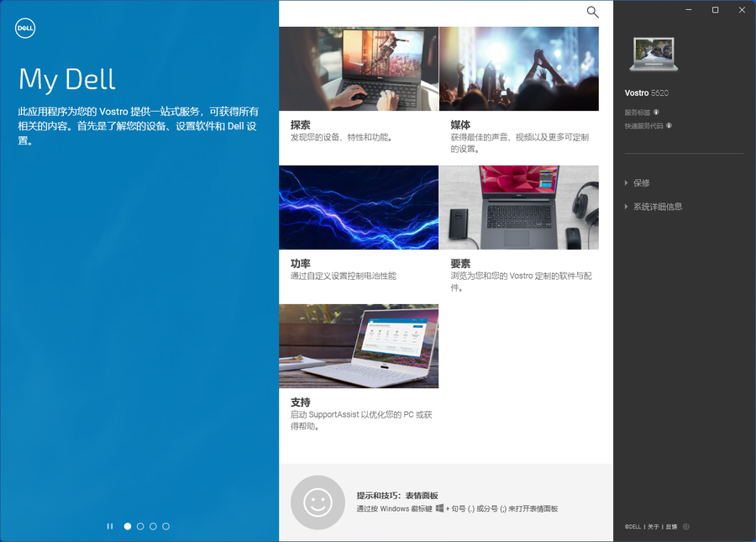Click the Dell logo in the blue panel
756x542 pixels.
coord(25,29)
